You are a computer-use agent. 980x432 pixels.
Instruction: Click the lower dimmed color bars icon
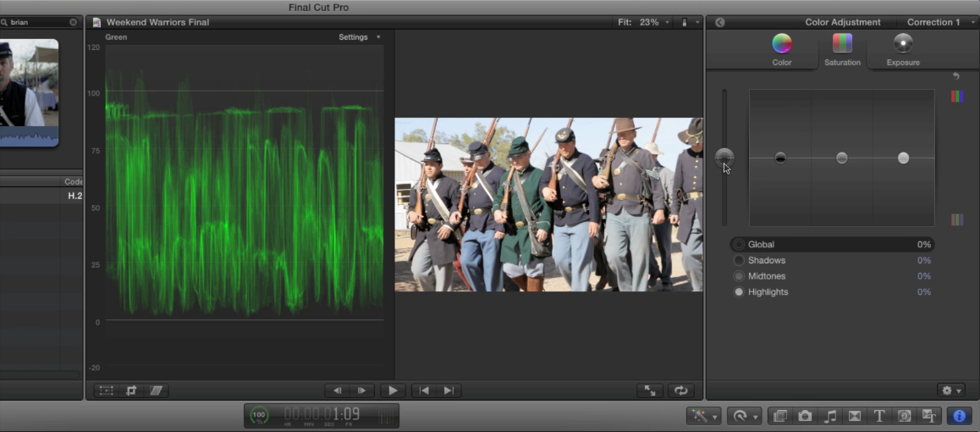(957, 219)
